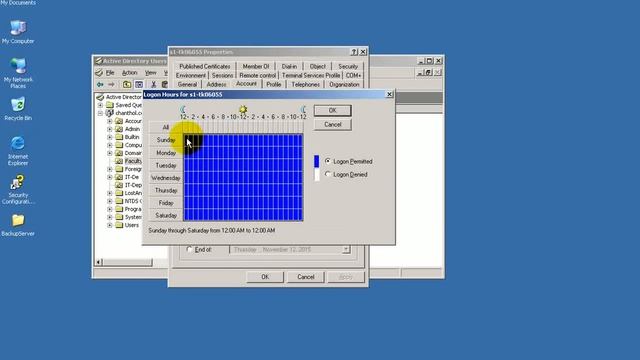640x360 pixels.
Task: Select the Logon Permitted radio button
Action: (328, 161)
